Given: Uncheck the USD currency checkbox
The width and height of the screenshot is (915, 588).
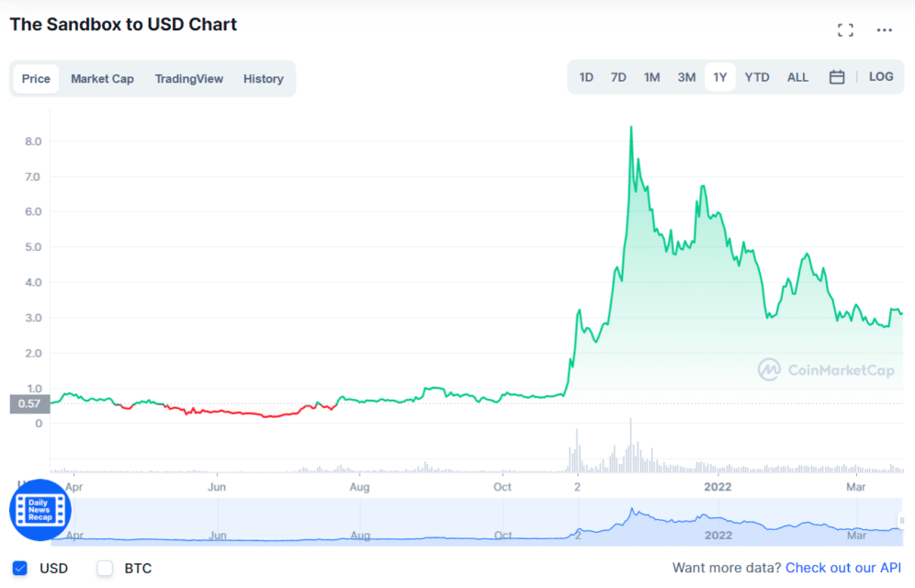Looking at the screenshot, I should click(x=20, y=568).
